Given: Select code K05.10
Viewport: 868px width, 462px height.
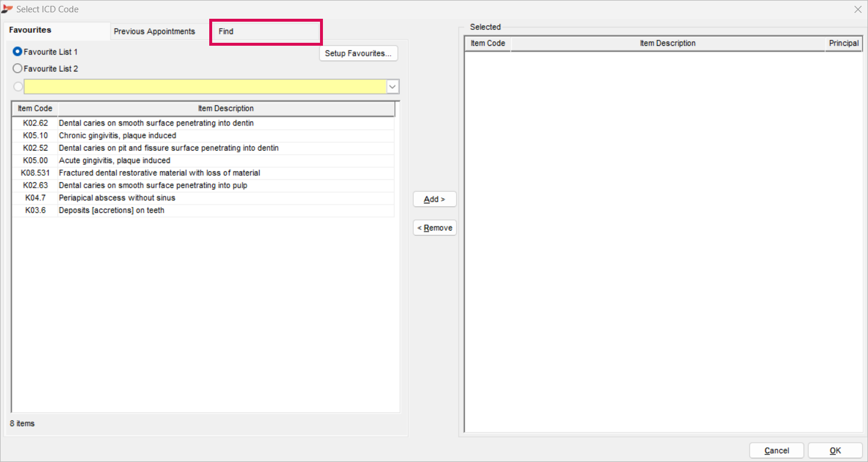Looking at the screenshot, I should coord(35,136).
